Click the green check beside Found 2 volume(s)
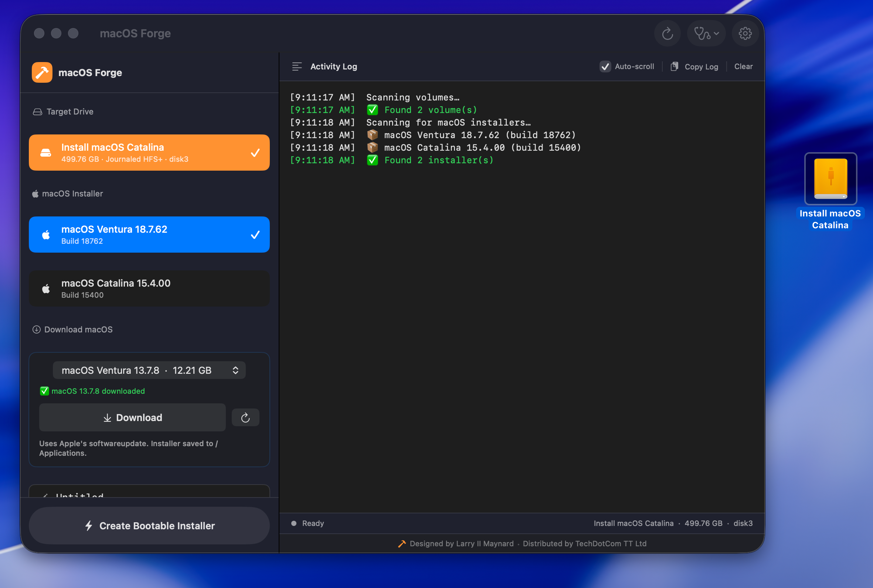The height and width of the screenshot is (588, 873). click(372, 110)
